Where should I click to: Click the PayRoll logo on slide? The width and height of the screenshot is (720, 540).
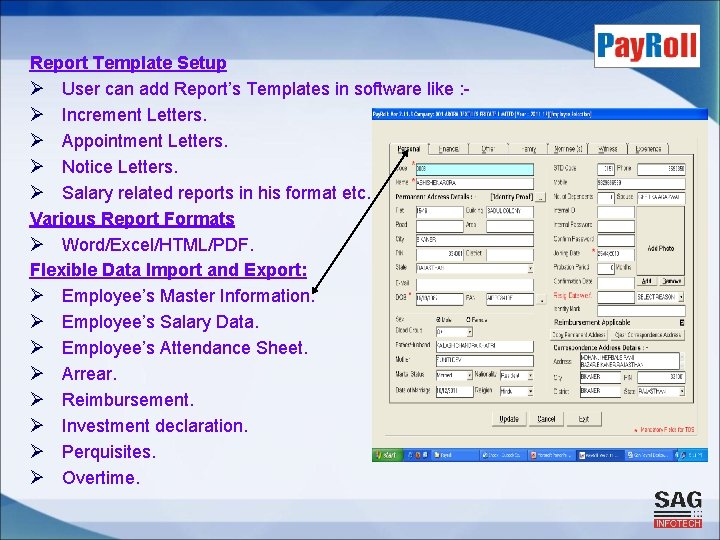point(647,46)
